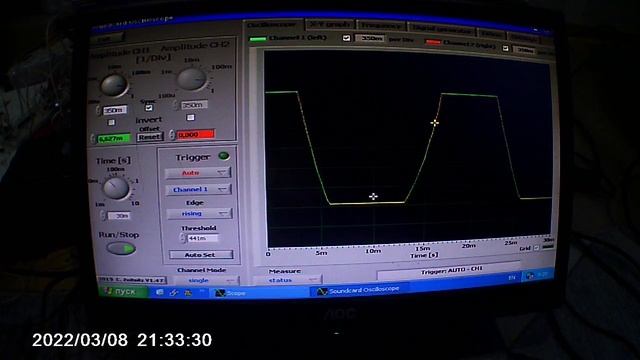
Task: Open the Edge rising dropdown
Action: click(199, 213)
